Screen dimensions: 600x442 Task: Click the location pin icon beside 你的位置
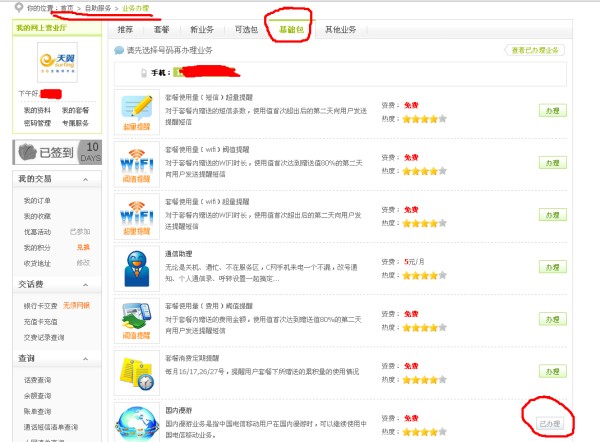pyautogui.click(x=18, y=7)
